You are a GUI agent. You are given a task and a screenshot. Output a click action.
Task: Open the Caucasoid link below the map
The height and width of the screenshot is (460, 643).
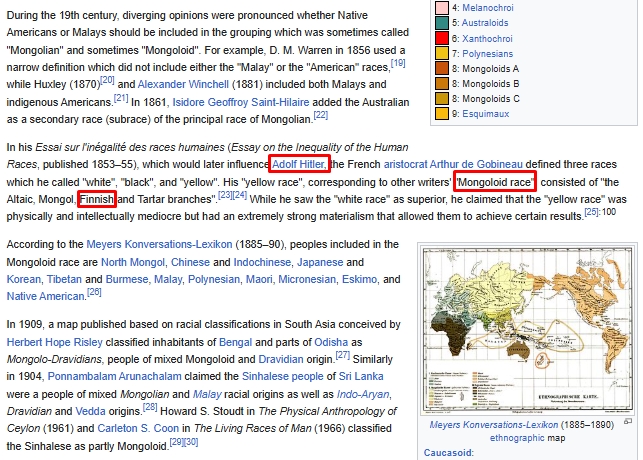[x=447, y=453]
